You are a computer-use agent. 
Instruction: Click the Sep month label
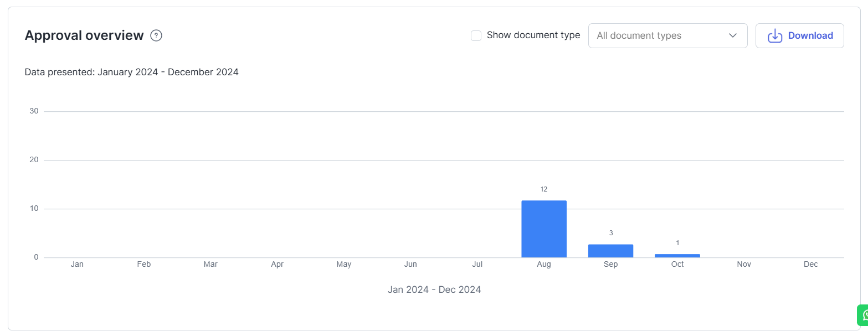[610, 265]
